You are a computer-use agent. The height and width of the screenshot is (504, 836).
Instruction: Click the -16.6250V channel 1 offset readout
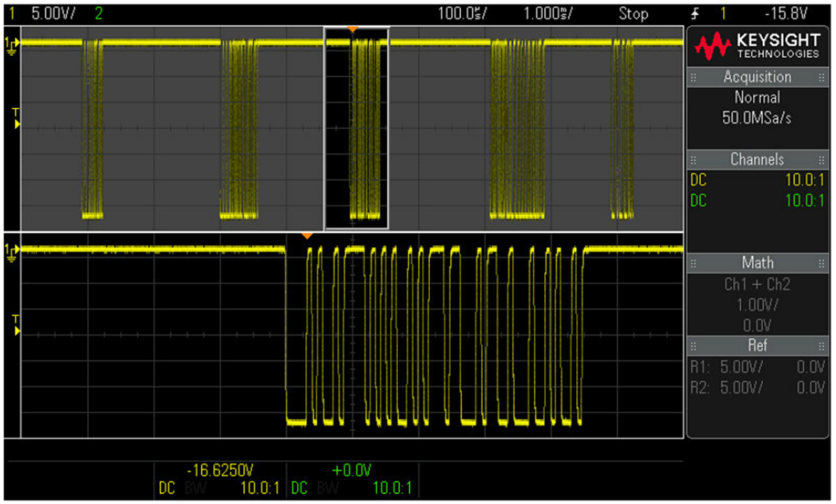tap(221, 471)
